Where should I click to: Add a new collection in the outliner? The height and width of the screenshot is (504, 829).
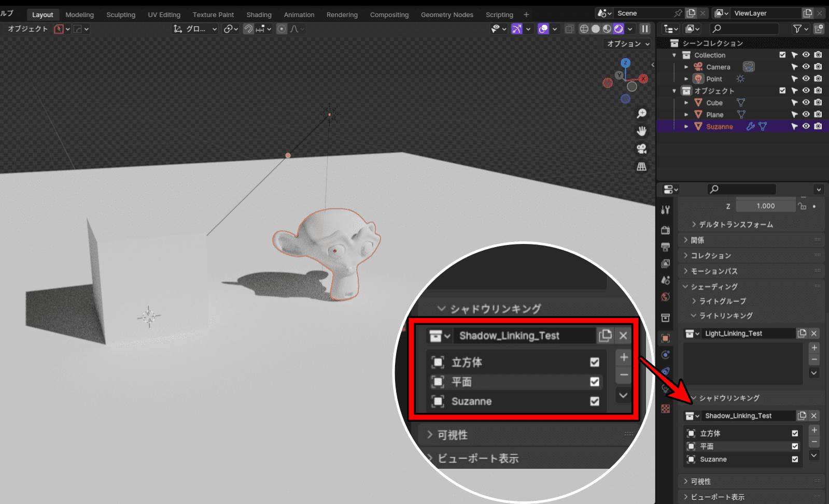click(x=819, y=29)
